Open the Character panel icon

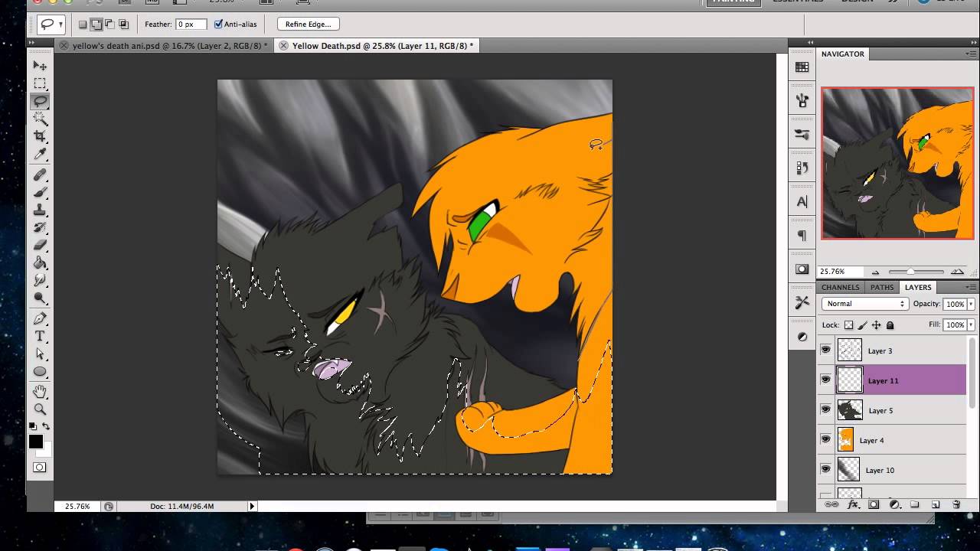coord(802,202)
